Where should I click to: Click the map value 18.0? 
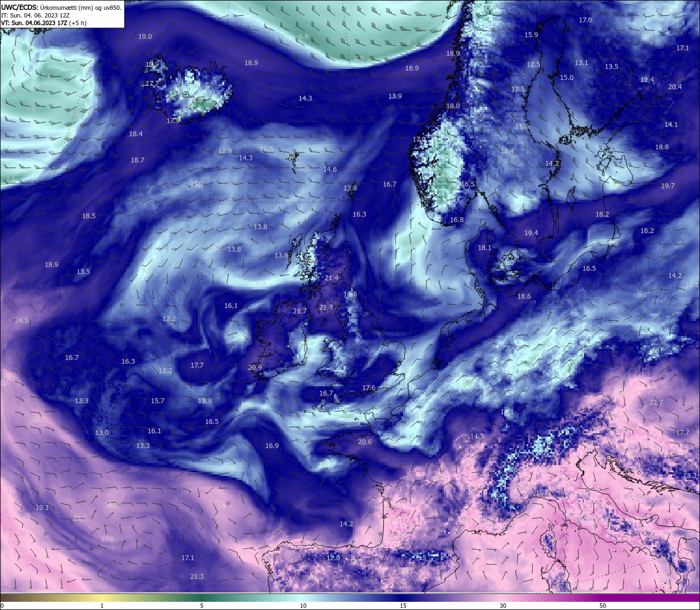(453, 106)
